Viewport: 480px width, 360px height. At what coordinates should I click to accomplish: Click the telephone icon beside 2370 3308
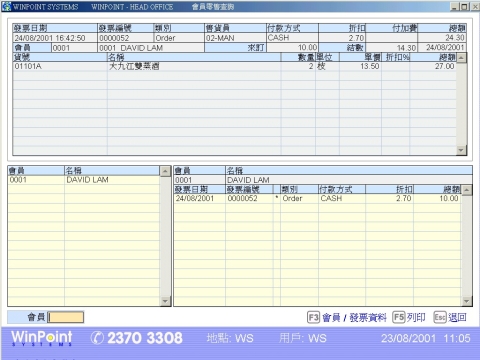pyautogui.click(x=97, y=338)
